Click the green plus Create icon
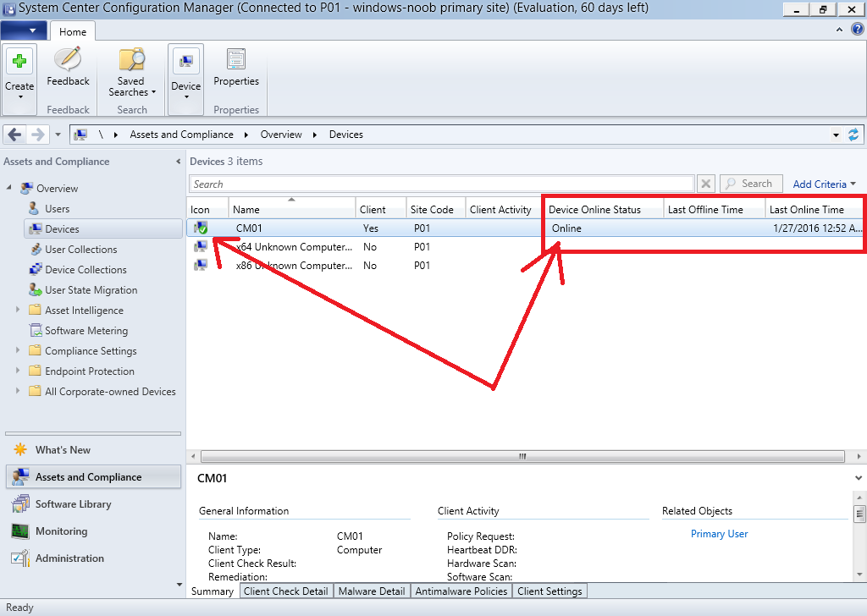Viewport: 867px width, 616px height. 19,60
